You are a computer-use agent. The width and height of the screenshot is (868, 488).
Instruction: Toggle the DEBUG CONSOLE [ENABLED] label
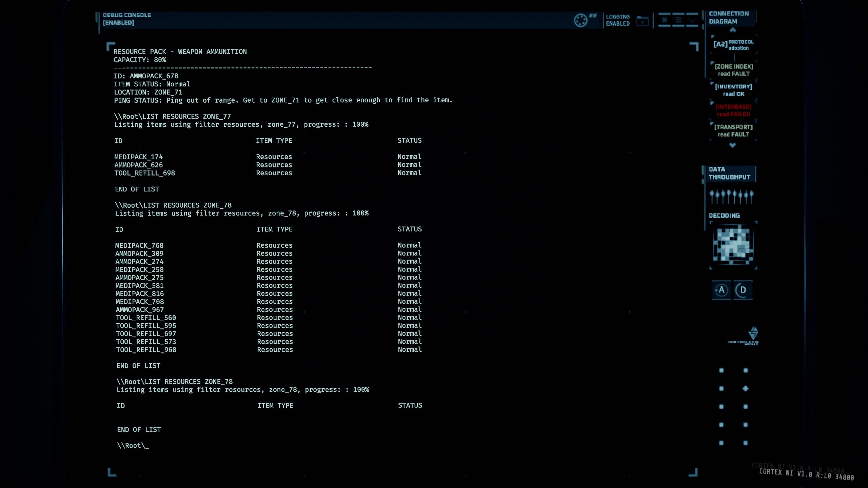[126, 19]
